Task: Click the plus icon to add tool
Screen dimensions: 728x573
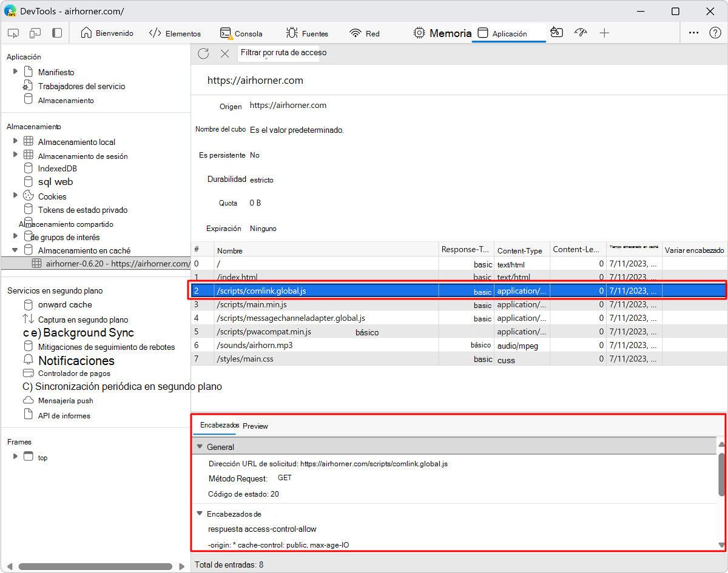Action: 604,33
